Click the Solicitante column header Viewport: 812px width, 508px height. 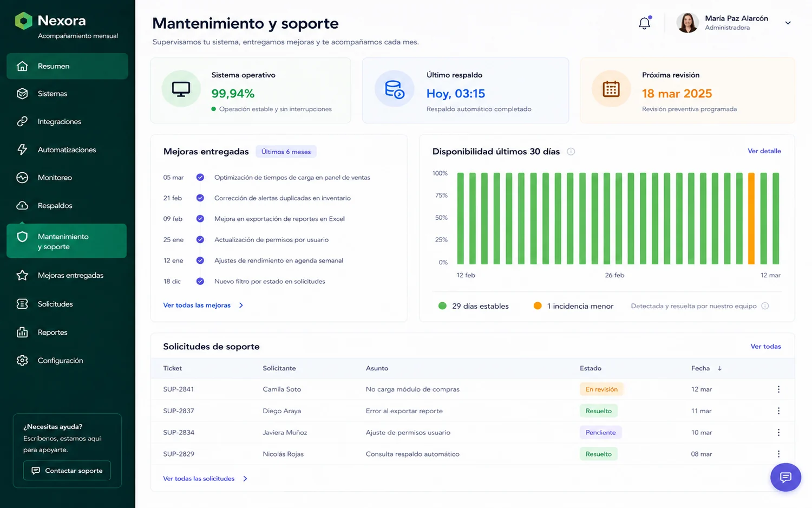(x=279, y=368)
